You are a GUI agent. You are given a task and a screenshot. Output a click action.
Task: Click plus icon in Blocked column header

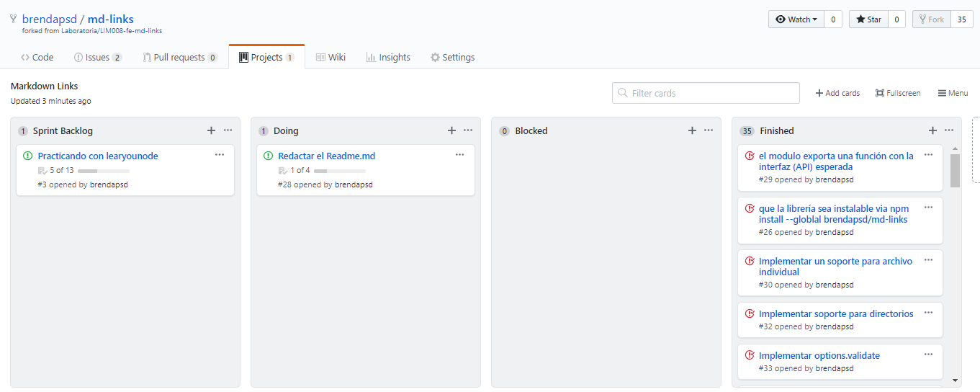(692, 130)
